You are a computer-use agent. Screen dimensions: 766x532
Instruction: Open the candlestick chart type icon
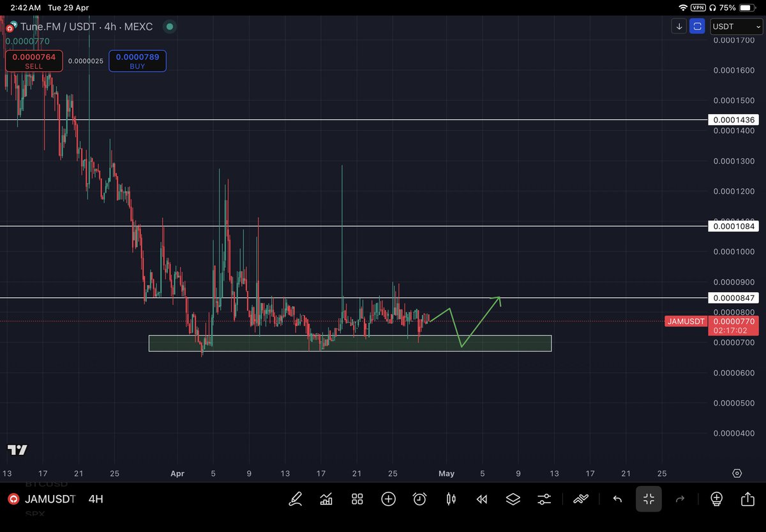point(451,499)
